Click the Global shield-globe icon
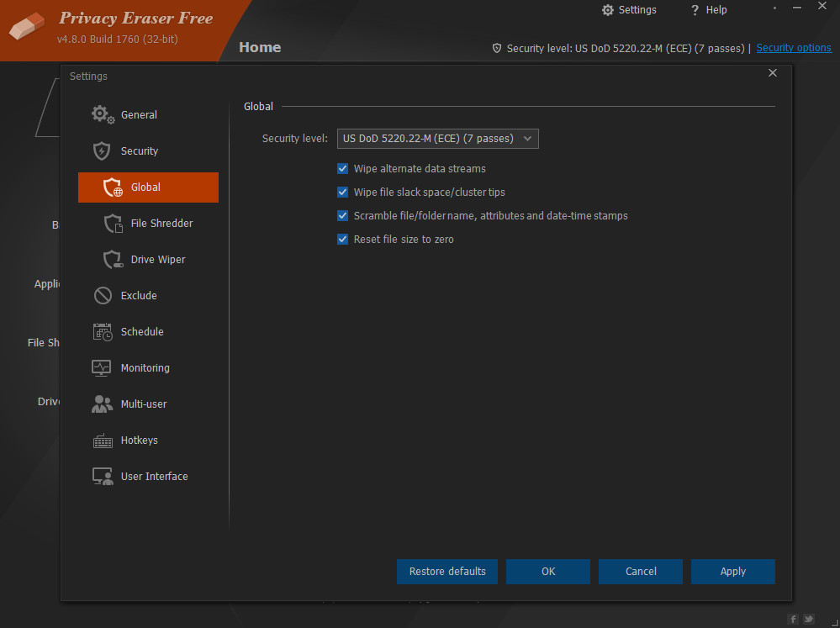Viewport: 840px width, 628px height. [x=113, y=187]
